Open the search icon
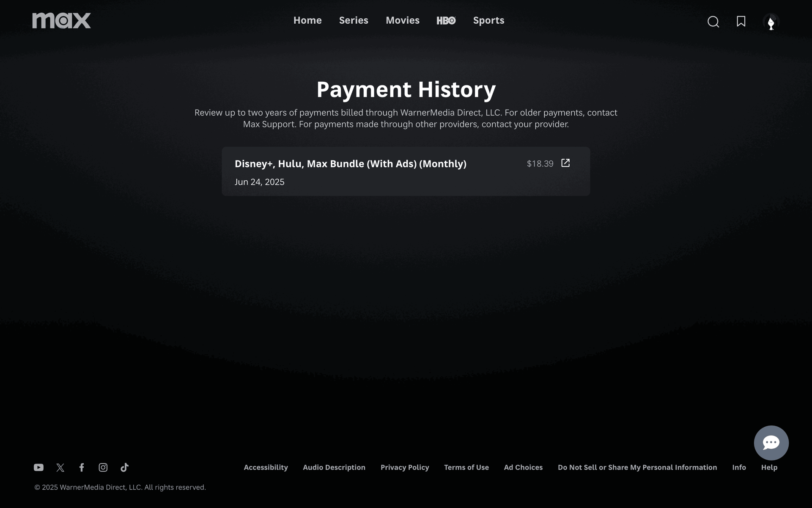812x508 pixels. coord(713,22)
